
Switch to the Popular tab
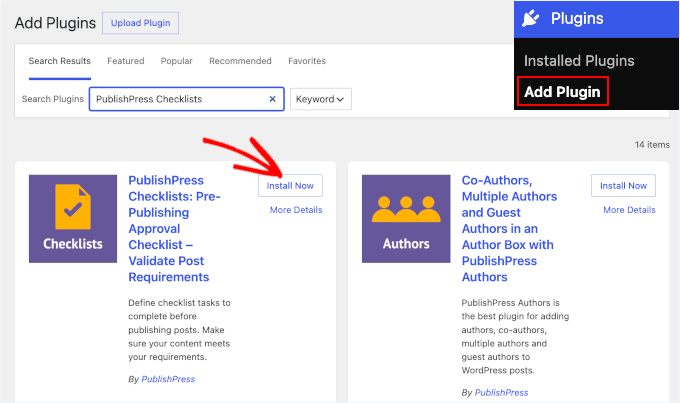click(177, 61)
